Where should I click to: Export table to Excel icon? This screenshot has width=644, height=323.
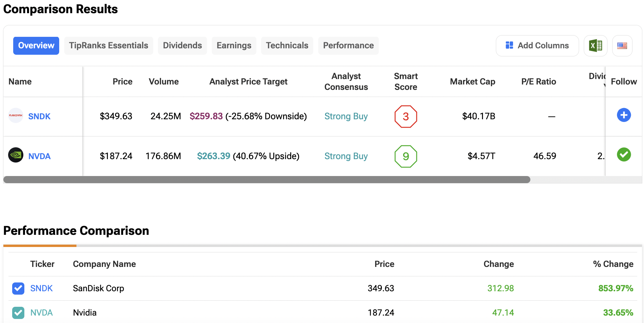tap(595, 46)
